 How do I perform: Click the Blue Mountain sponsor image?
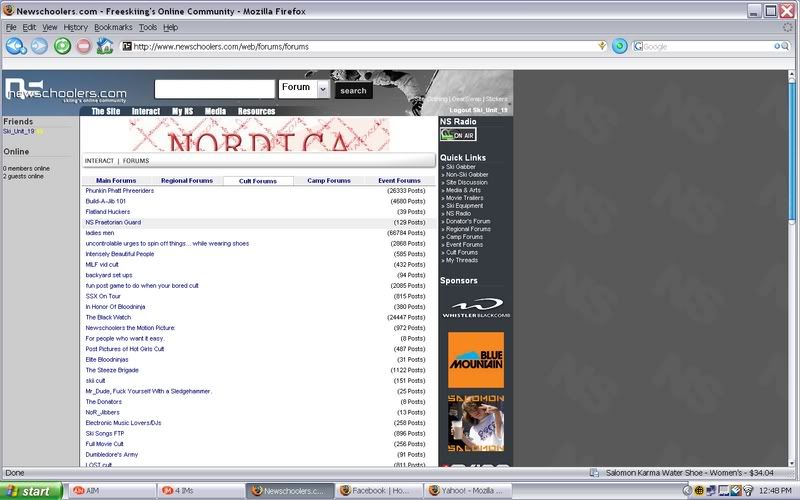tap(475, 359)
